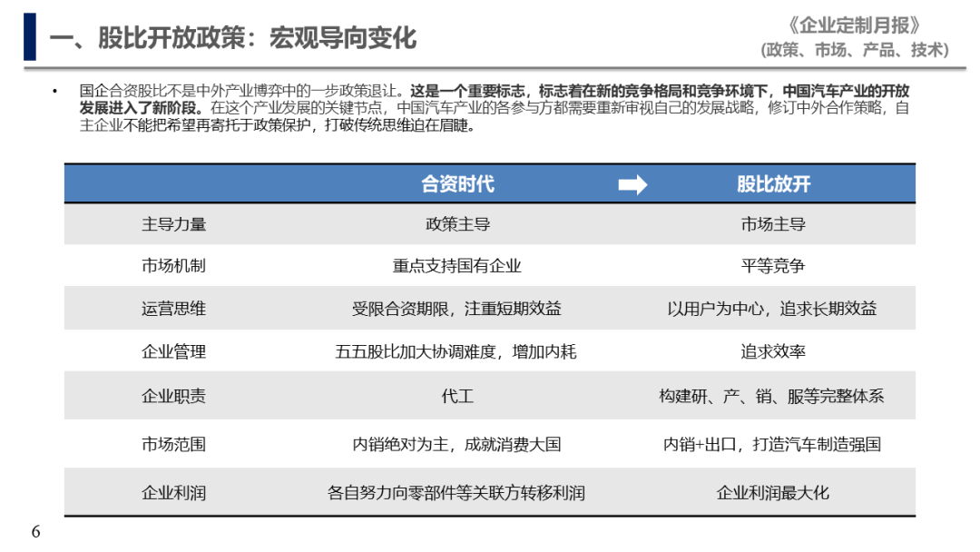This screenshot has height=552, width=980.
Task: Click the 企业管理 row label
Action: click(x=173, y=351)
